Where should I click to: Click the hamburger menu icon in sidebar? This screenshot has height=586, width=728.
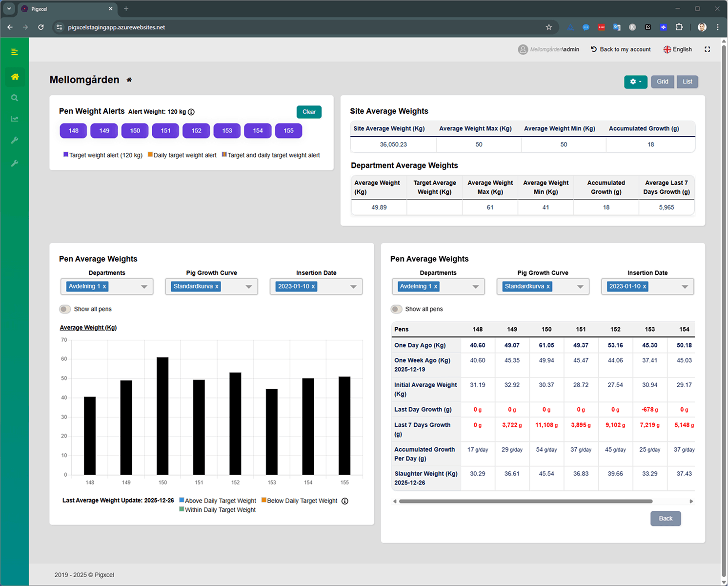tap(15, 52)
